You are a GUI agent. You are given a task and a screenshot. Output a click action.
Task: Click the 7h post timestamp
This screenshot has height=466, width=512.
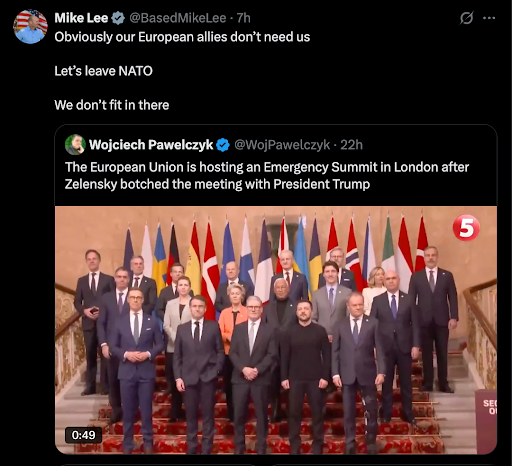click(244, 18)
